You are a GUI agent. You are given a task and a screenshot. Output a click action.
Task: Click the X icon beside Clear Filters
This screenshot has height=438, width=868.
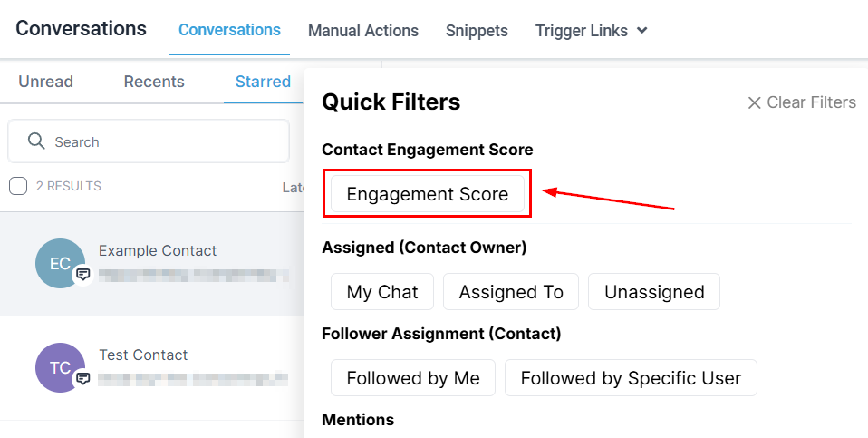tap(754, 102)
